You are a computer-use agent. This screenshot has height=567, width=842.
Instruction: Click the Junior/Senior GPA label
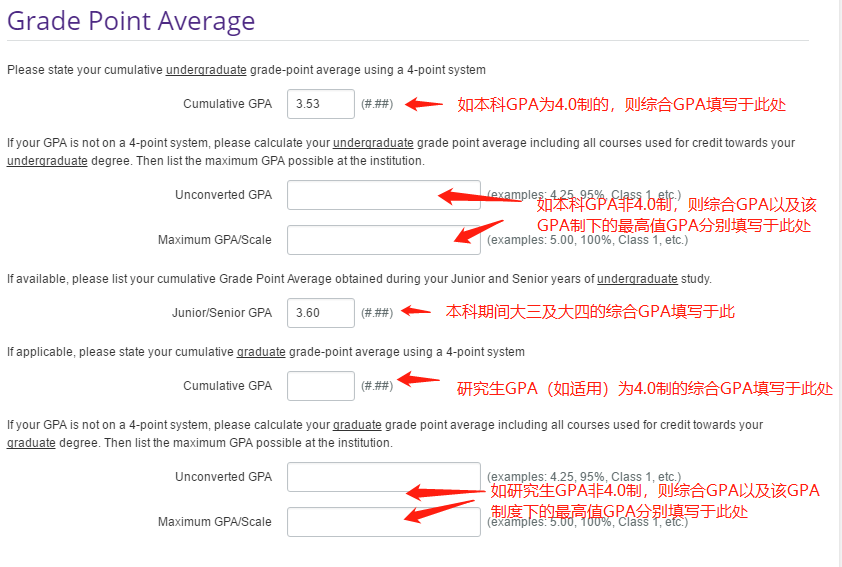[x=222, y=313]
